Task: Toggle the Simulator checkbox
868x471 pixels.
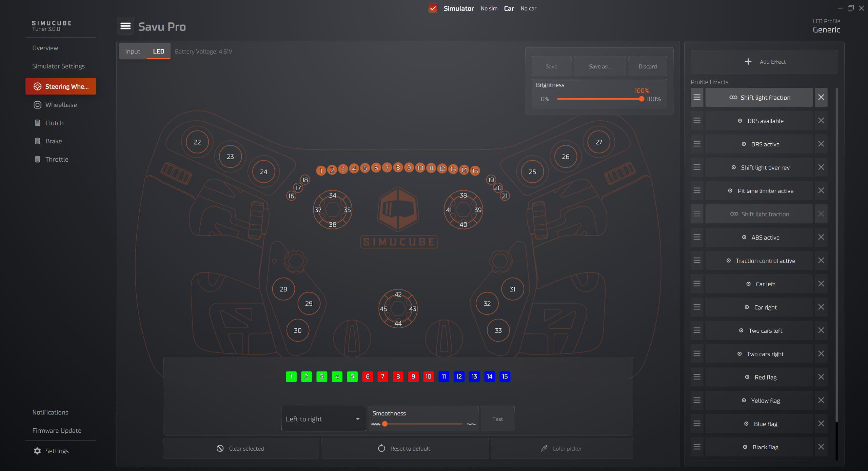Action: click(x=433, y=8)
